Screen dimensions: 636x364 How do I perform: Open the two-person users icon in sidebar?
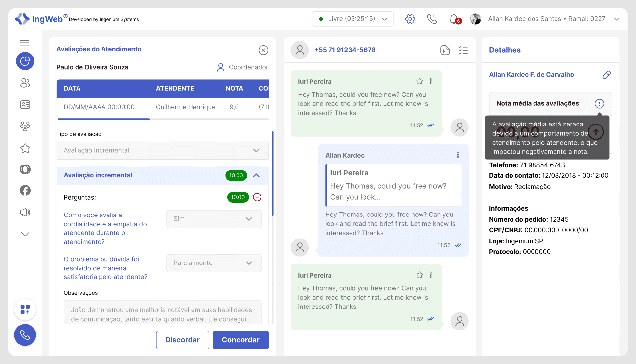(x=25, y=83)
